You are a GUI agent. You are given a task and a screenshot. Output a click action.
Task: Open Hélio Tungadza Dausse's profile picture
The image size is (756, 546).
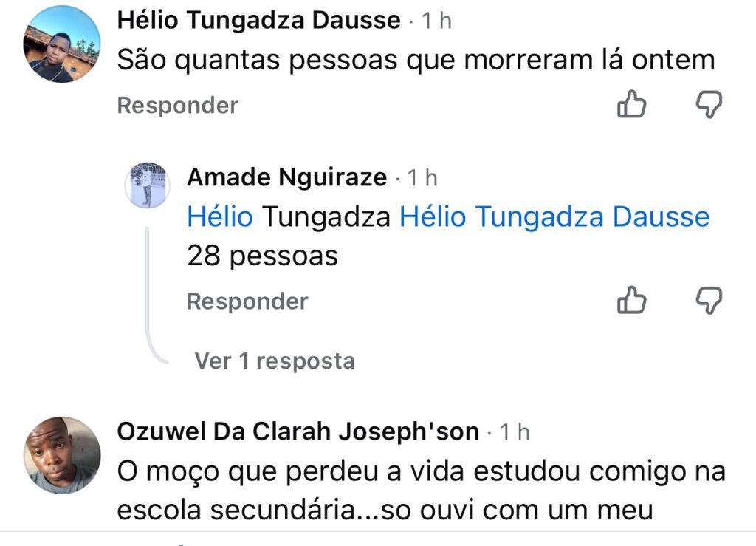62,44
